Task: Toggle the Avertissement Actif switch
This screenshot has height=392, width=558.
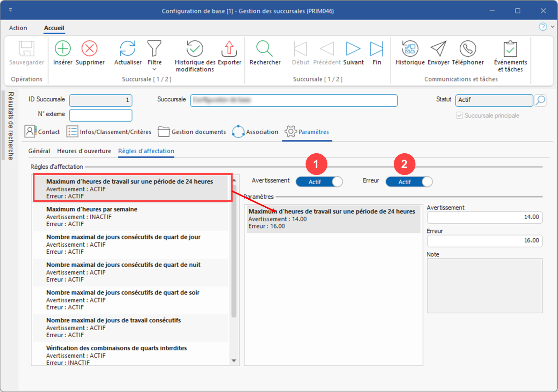Action: click(x=319, y=182)
